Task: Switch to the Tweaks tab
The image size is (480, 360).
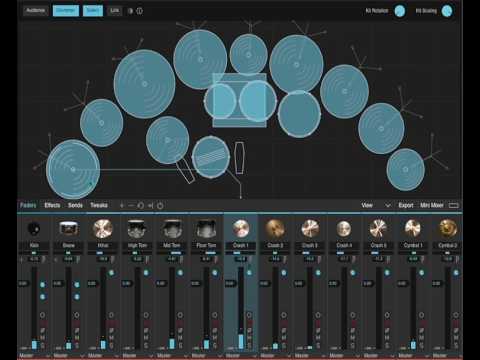Action: point(99,205)
